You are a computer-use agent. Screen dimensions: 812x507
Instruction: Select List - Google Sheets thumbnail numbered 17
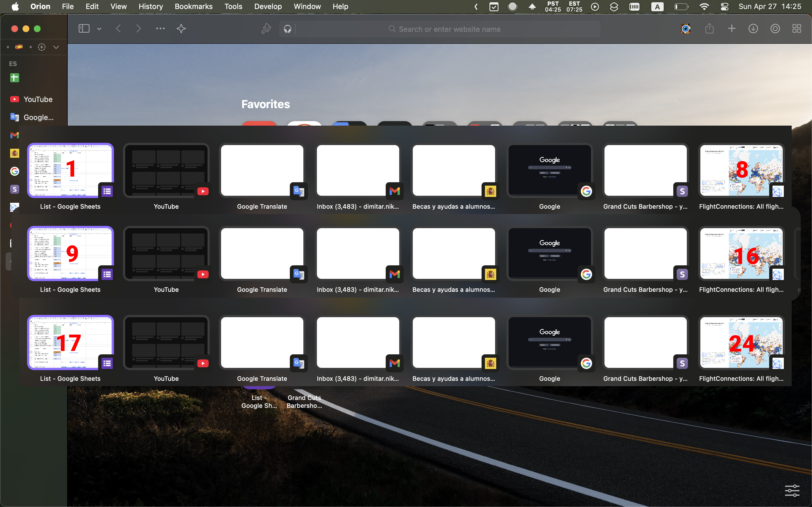click(x=70, y=342)
